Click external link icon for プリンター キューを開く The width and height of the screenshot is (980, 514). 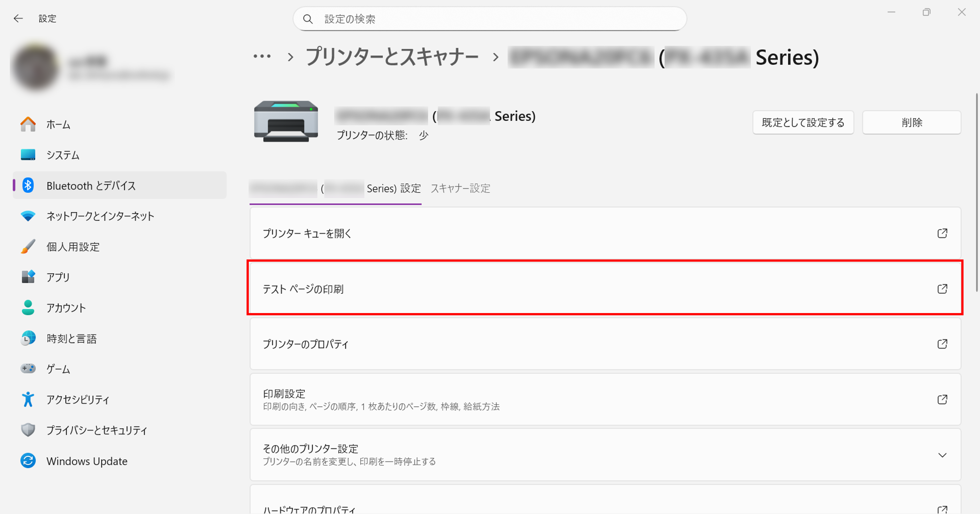click(942, 233)
